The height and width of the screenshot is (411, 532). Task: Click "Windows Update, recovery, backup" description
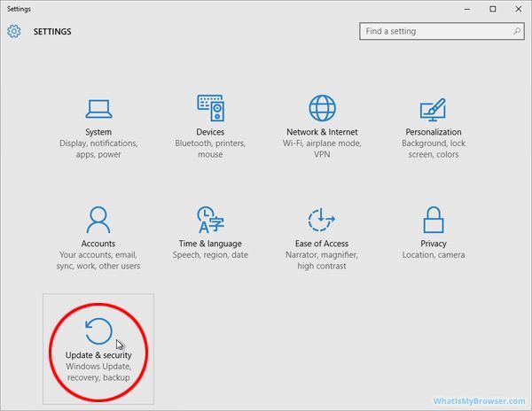(98, 372)
